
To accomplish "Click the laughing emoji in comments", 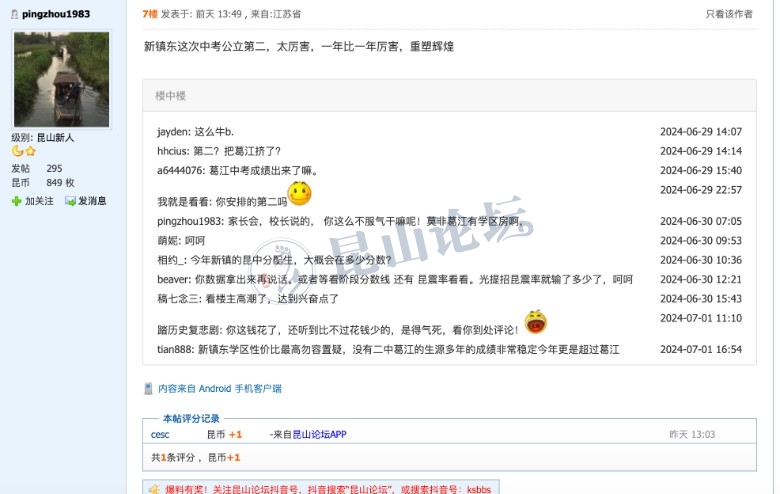I will tap(536, 321).
